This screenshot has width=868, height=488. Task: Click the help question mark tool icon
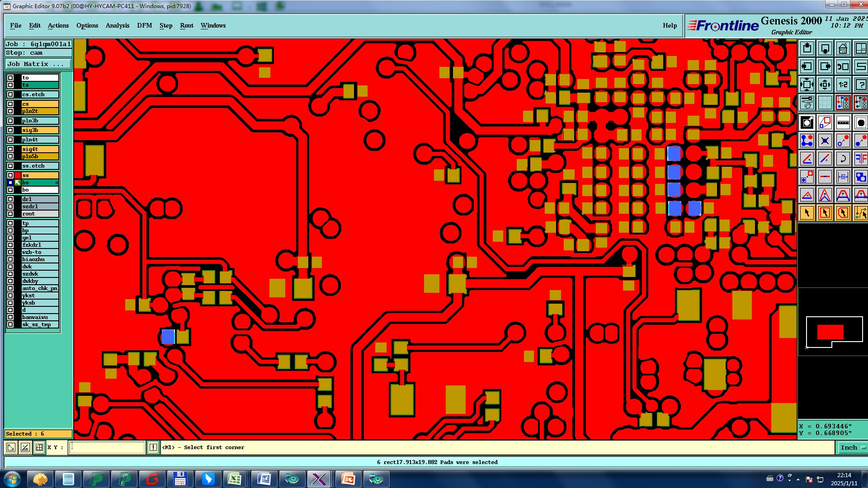[861, 84]
